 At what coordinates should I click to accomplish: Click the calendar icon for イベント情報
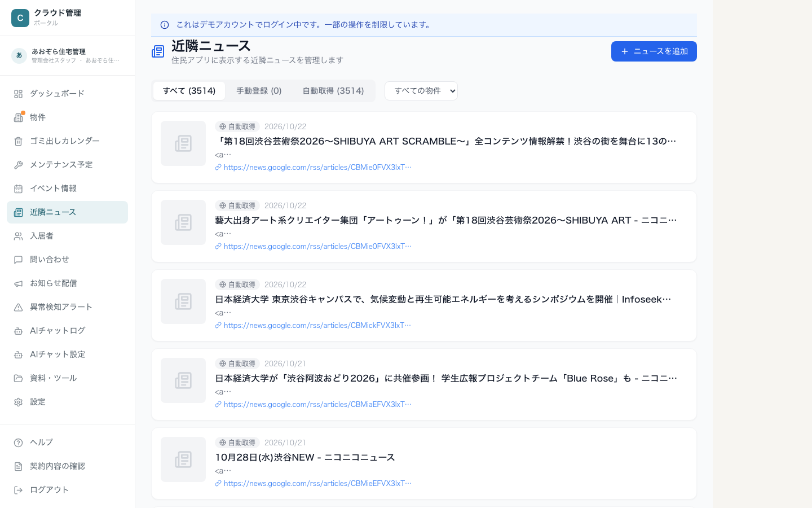pos(18,189)
